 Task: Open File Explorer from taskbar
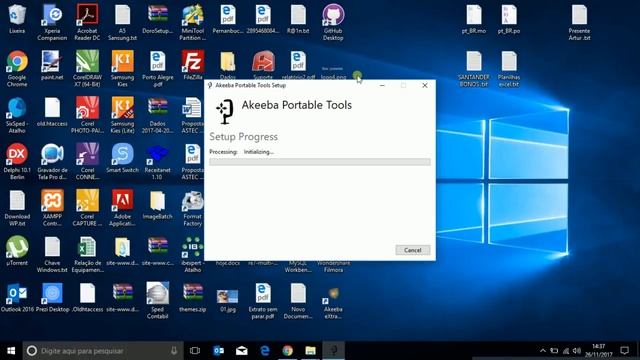point(311,351)
